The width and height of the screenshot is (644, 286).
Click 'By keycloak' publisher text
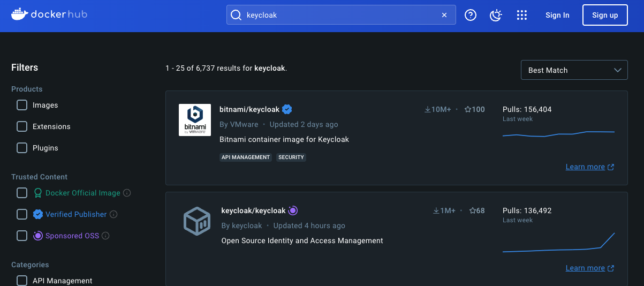point(241,225)
